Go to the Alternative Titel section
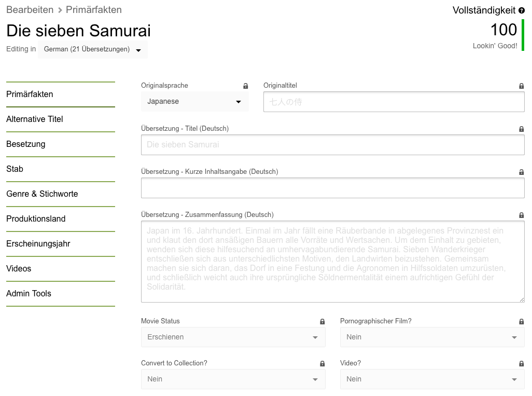 60,119
